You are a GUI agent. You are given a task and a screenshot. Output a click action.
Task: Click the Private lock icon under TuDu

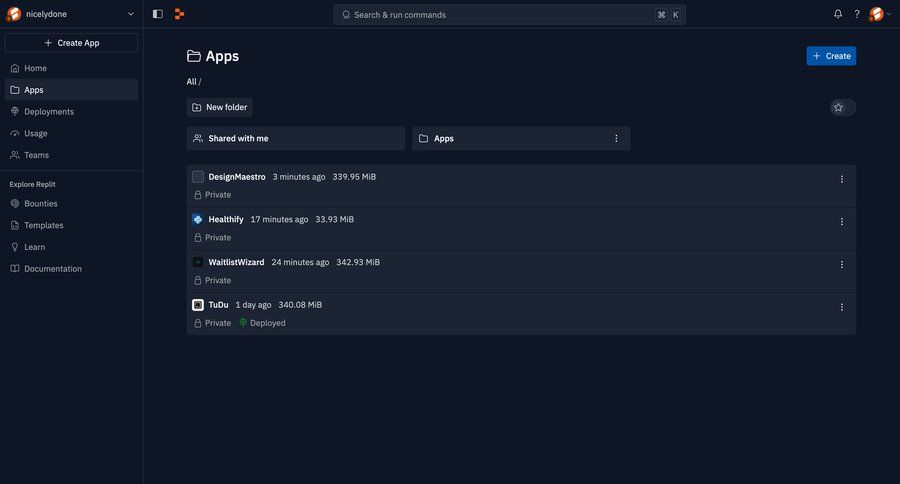tap(197, 323)
